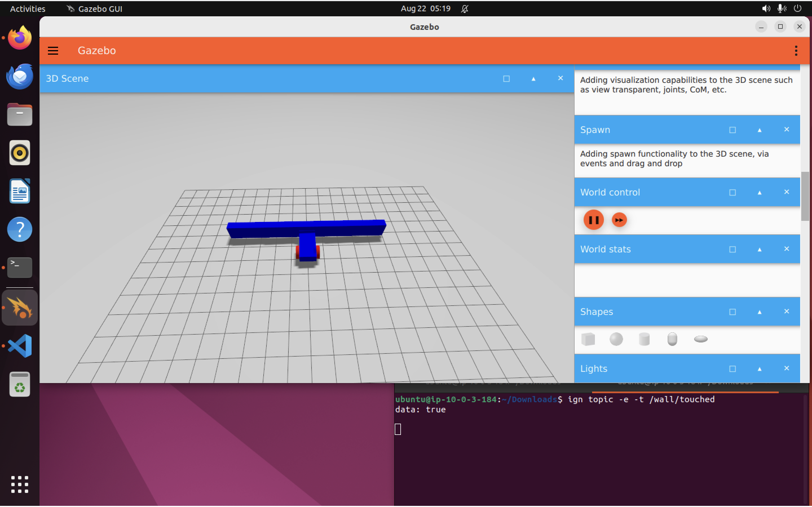Open the Gazebo GUI app menu

click(95, 9)
